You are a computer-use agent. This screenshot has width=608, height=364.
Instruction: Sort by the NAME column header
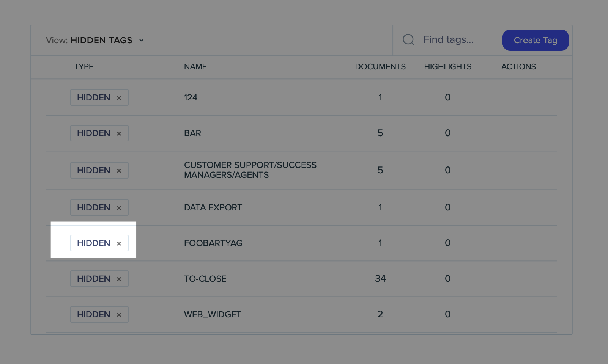click(x=195, y=67)
